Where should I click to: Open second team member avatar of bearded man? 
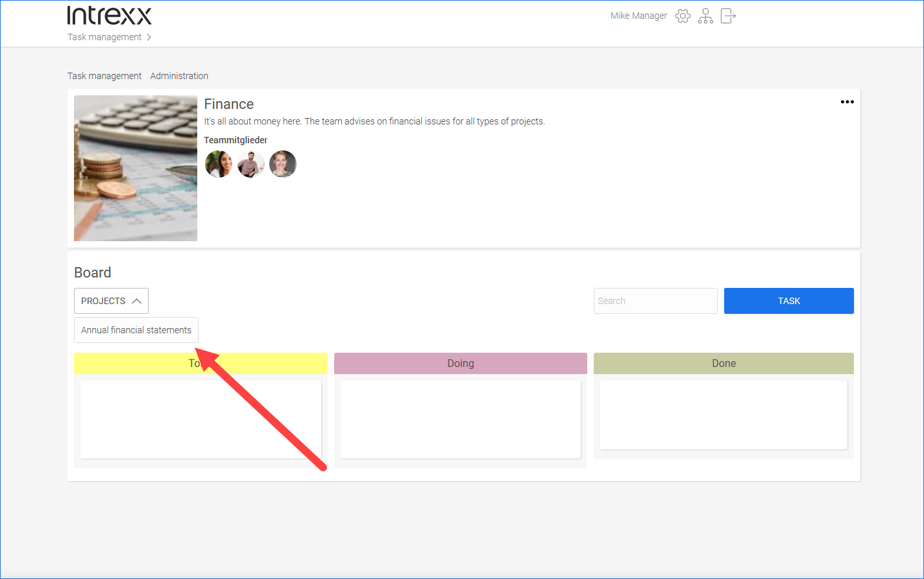coord(250,164)
